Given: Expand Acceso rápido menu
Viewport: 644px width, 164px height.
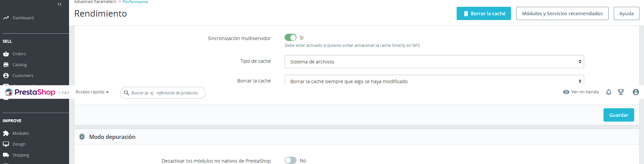Looking at the screenshot, I should 92,92.
